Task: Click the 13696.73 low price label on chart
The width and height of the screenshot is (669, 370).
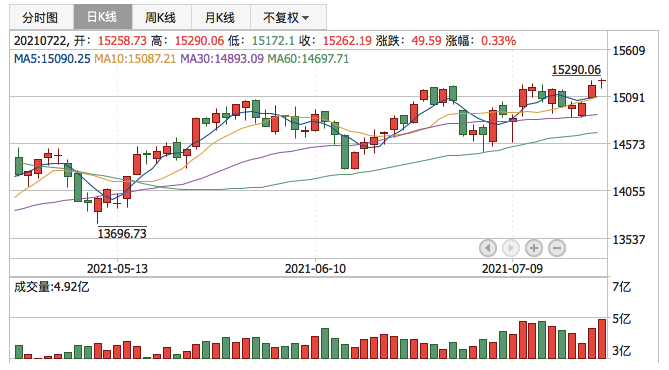Action: 122,233
